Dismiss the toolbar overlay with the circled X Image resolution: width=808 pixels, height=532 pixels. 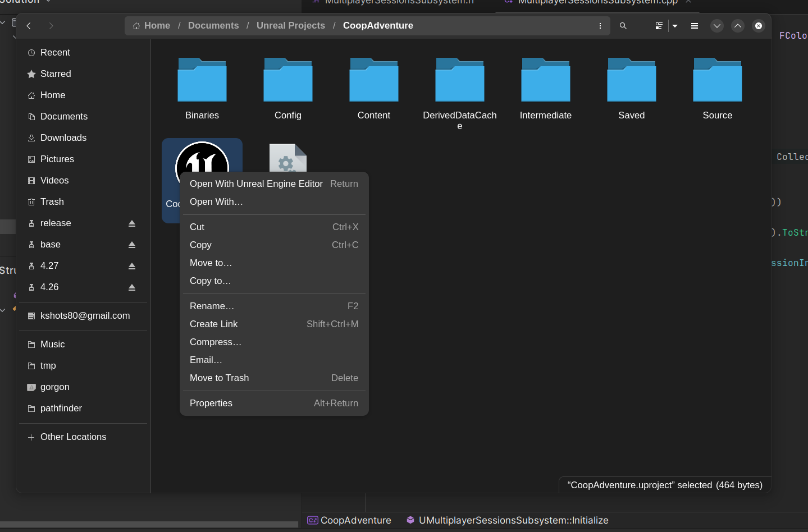pos(759,25)
